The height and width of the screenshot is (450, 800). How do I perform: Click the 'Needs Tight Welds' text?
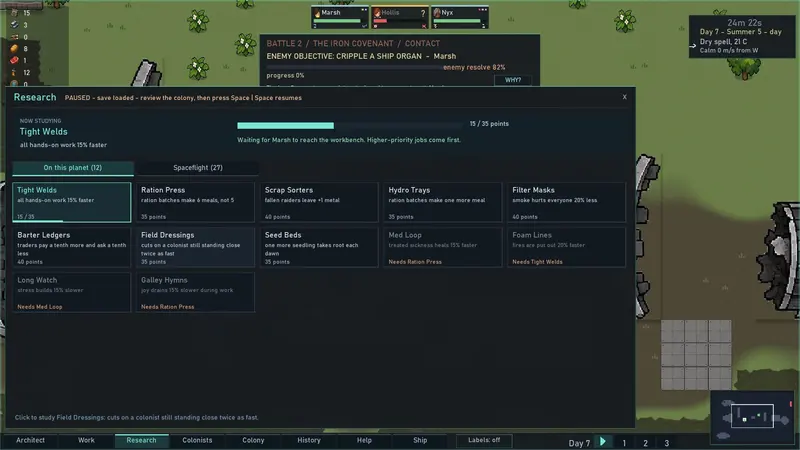click(x=537, y=262)
